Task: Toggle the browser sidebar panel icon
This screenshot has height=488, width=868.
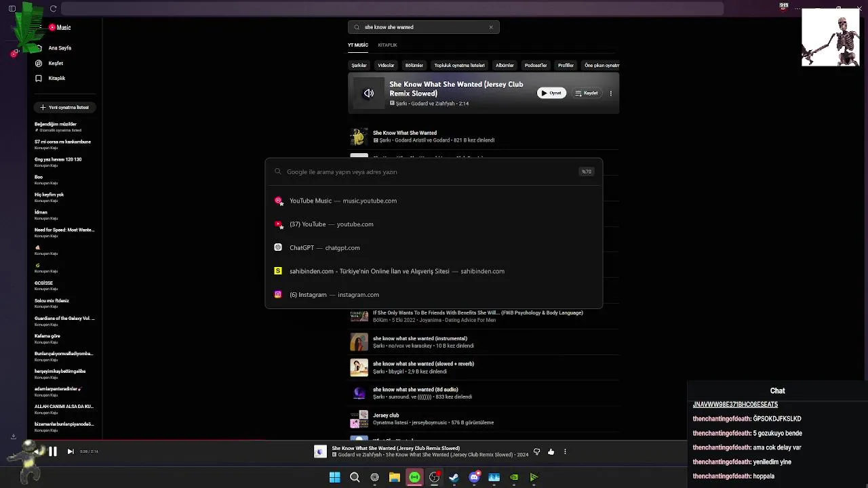Action: point(12,9)
